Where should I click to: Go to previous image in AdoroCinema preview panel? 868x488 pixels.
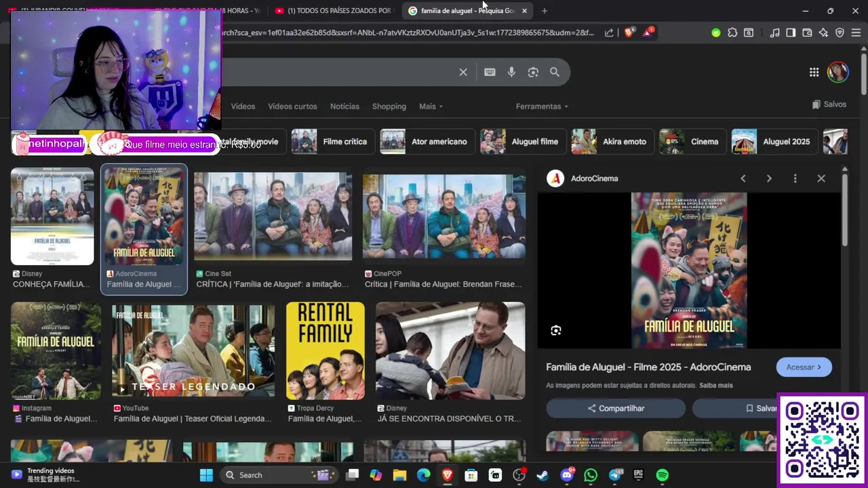(743, 178)
